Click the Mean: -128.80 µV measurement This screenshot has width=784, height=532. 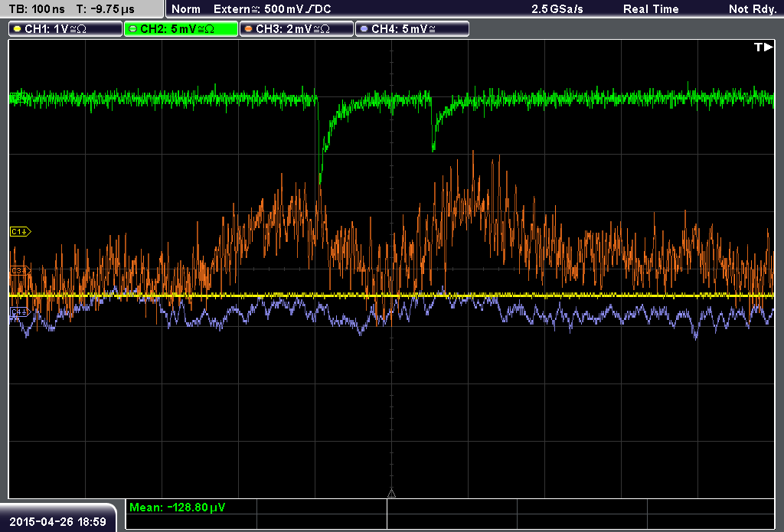(x=178, y=508)
